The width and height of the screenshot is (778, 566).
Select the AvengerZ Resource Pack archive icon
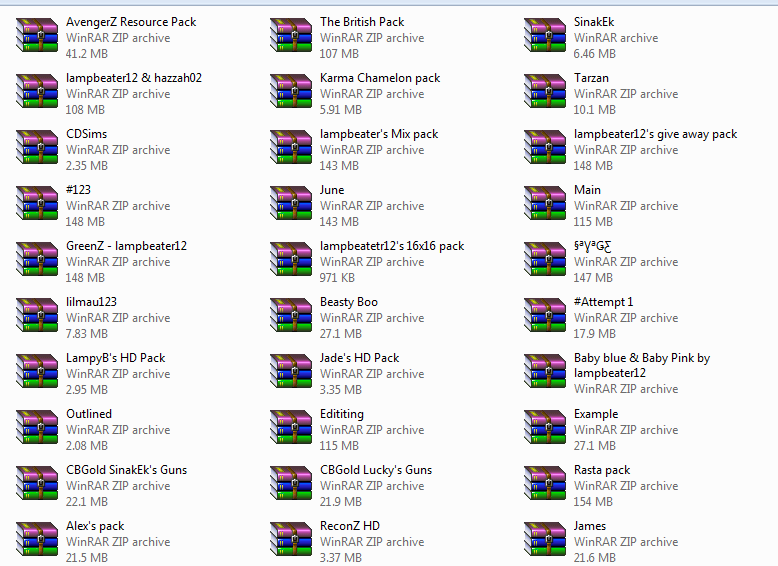(x=37, y=35)
